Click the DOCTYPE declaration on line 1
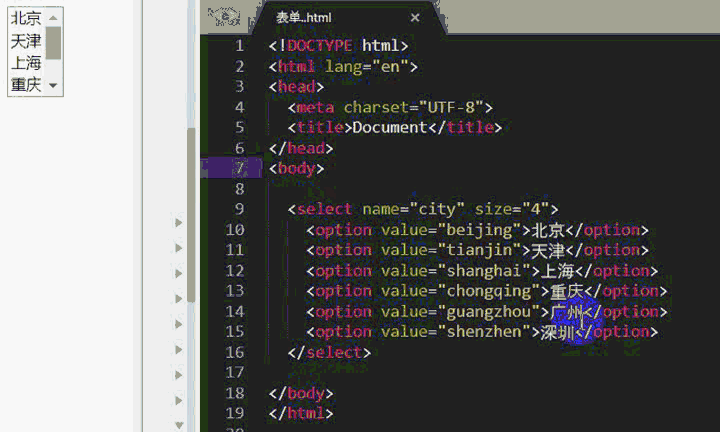This screenshot has height=432, width=720. pyautogui.click(x=338, y=45)
